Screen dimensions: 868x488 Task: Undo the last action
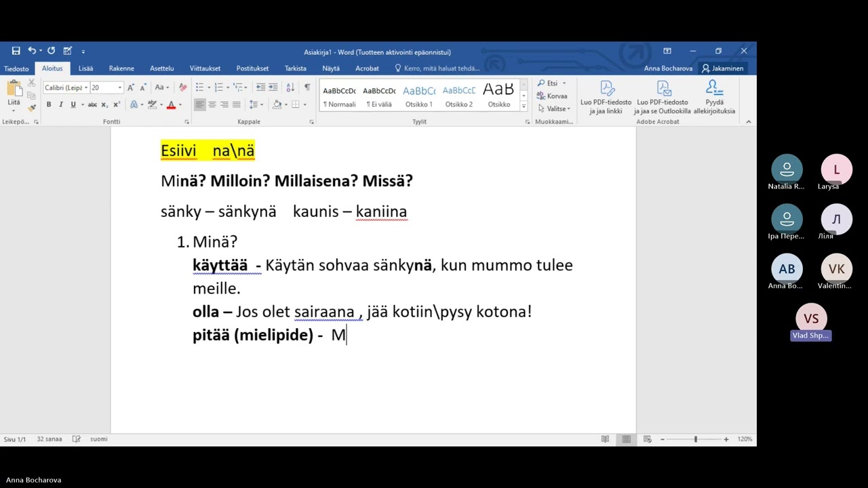pyautogui.click(x=31, y=51)
